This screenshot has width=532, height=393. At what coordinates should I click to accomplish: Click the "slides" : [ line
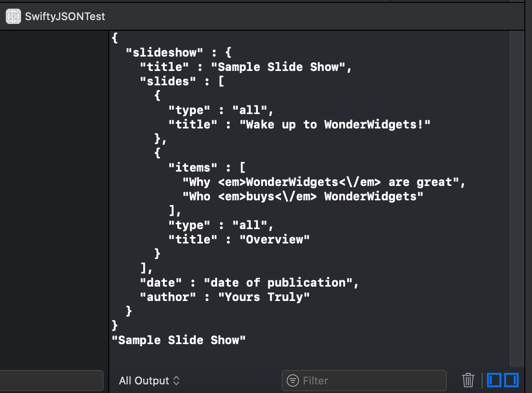click(x=182, y=81)
